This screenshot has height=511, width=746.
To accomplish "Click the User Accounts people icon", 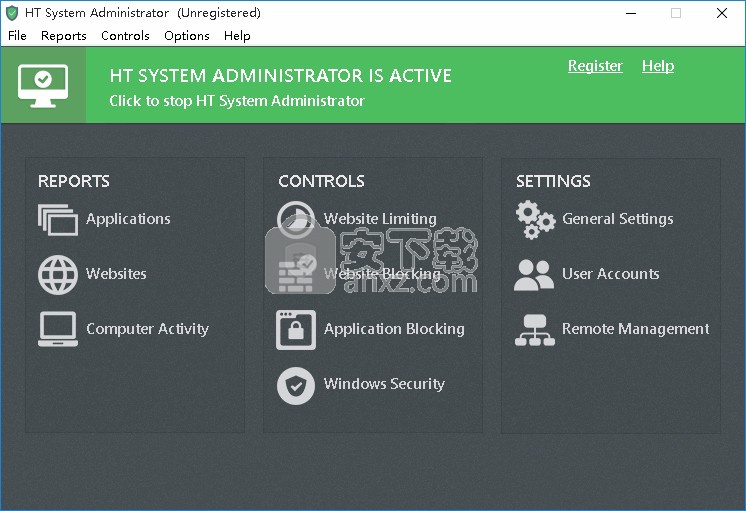I will [x=534, y=275].
